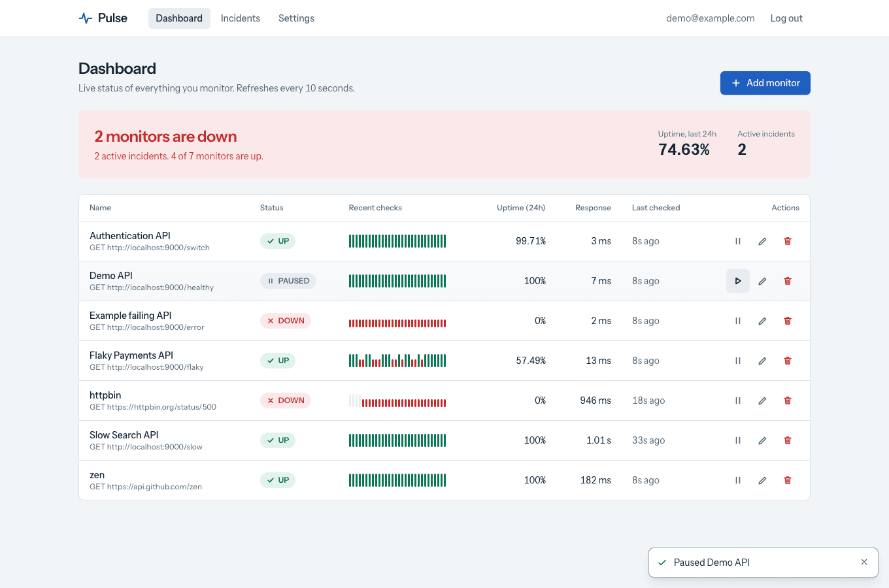This screenshot has width=889, height=588.
Task: Pause the Authentication API monitor
Action: coord(738,241)
